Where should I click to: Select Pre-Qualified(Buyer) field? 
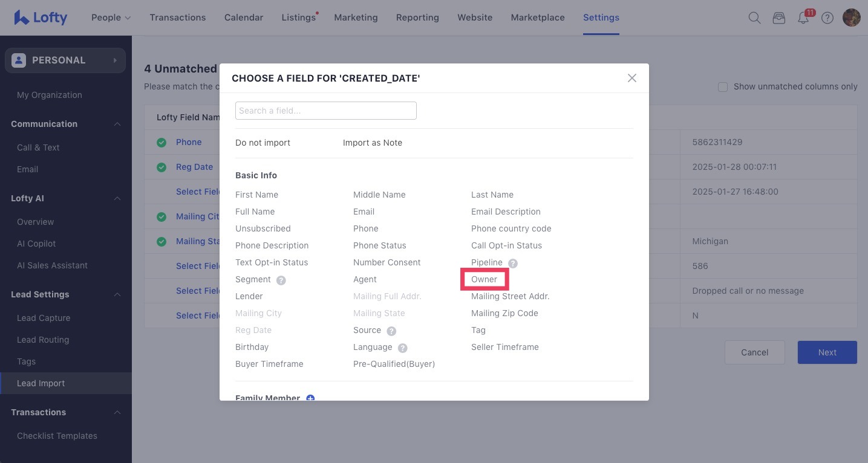pyautogui.click(x=394, y=364)
